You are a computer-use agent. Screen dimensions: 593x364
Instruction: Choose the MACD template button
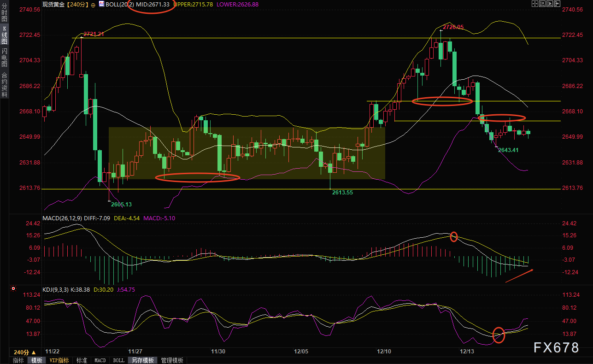(100, 360)
